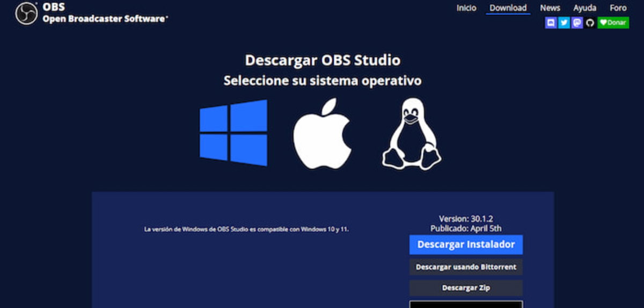Click the Version: 30.1.2 text

(x=466, y=219)
